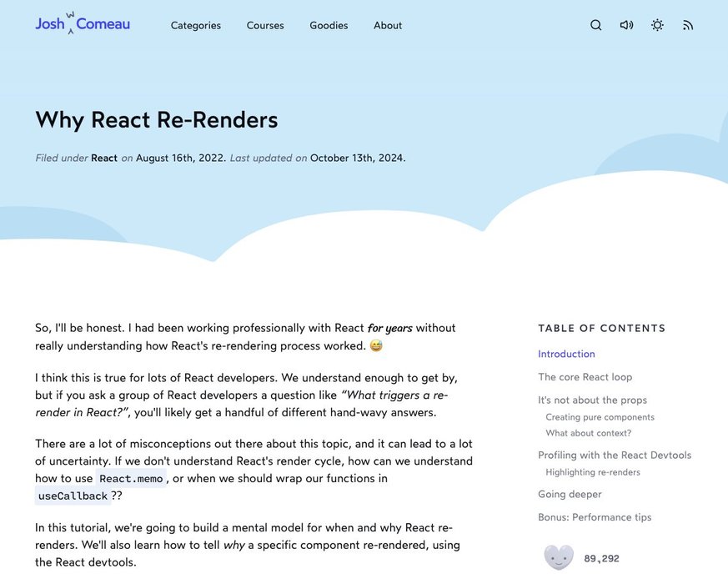Click the 89,292 likes count
Image resolution: width=728 pixels, height=584 pixels.
601,558
